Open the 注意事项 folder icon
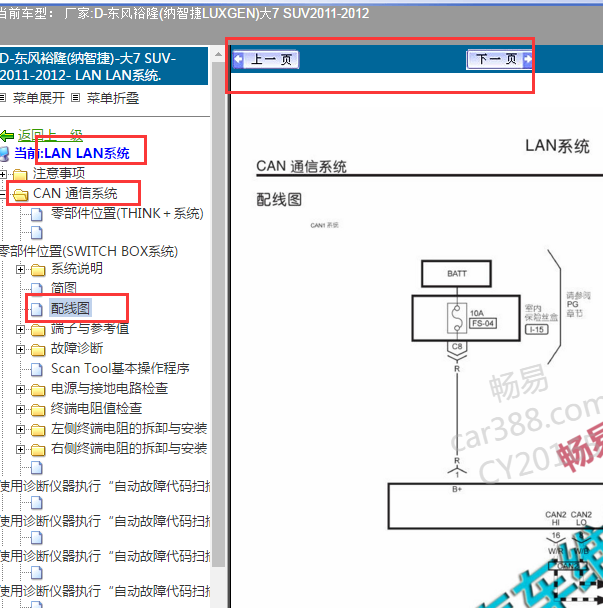The height and width of the screenshot is (608, 603). pos(20,174)
